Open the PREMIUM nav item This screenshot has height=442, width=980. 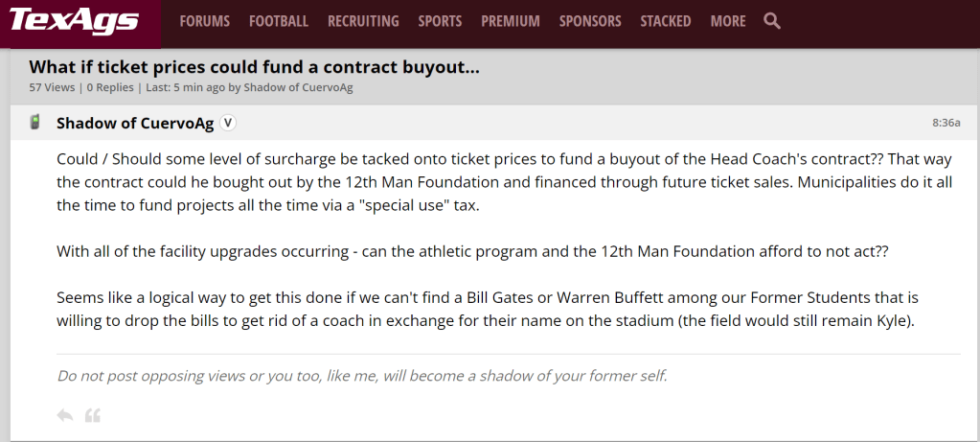click(x=511, y=21)
